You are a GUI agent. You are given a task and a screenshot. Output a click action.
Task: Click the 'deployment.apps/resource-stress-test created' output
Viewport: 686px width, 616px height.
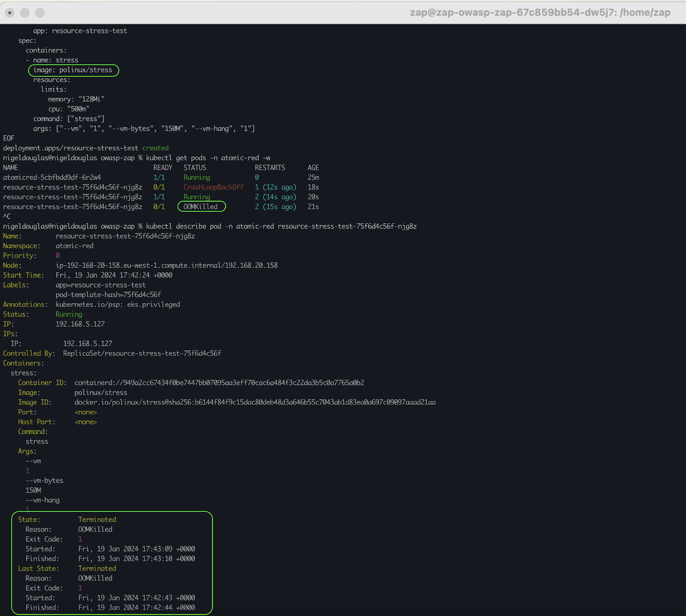(x=86, y=148)
